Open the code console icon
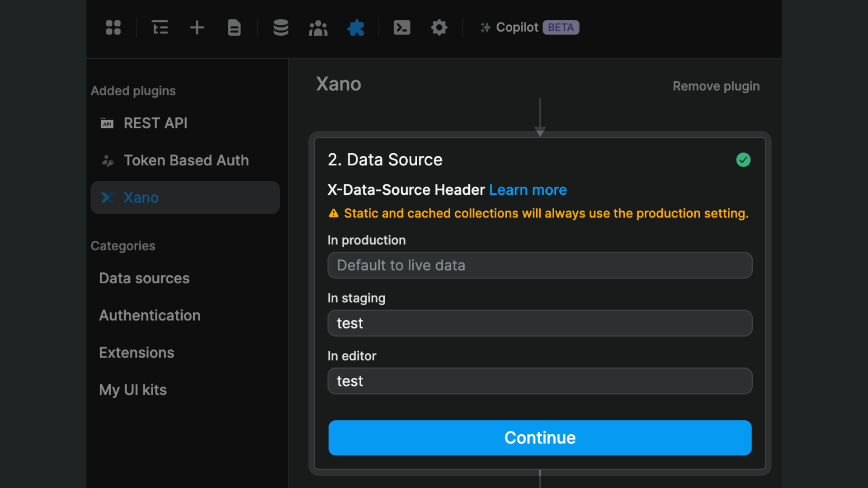Screen dimensions: 868x488 [x=401, y=28]
